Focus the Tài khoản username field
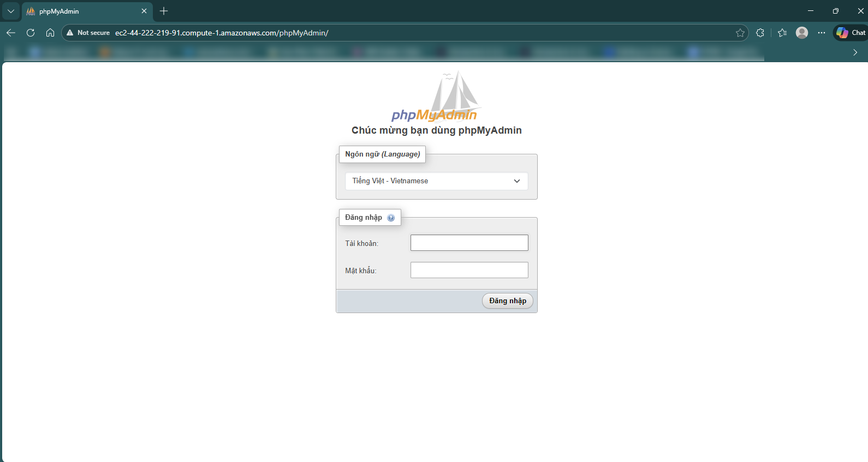Screen dimensions: 868x462 tap(469, 243)
